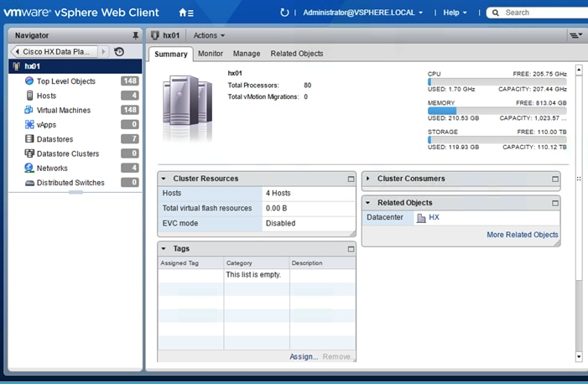
Task: Go back to Cisco HX Data Platform
Action: (x=55, y=51)
